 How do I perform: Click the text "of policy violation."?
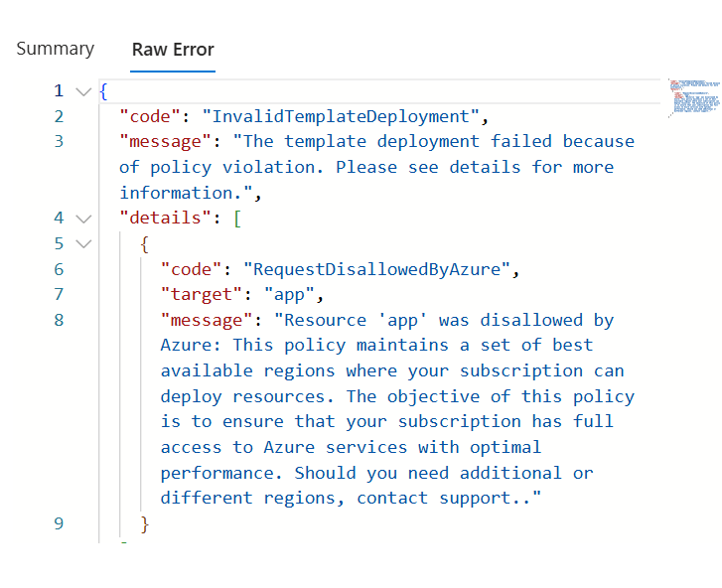221,168
